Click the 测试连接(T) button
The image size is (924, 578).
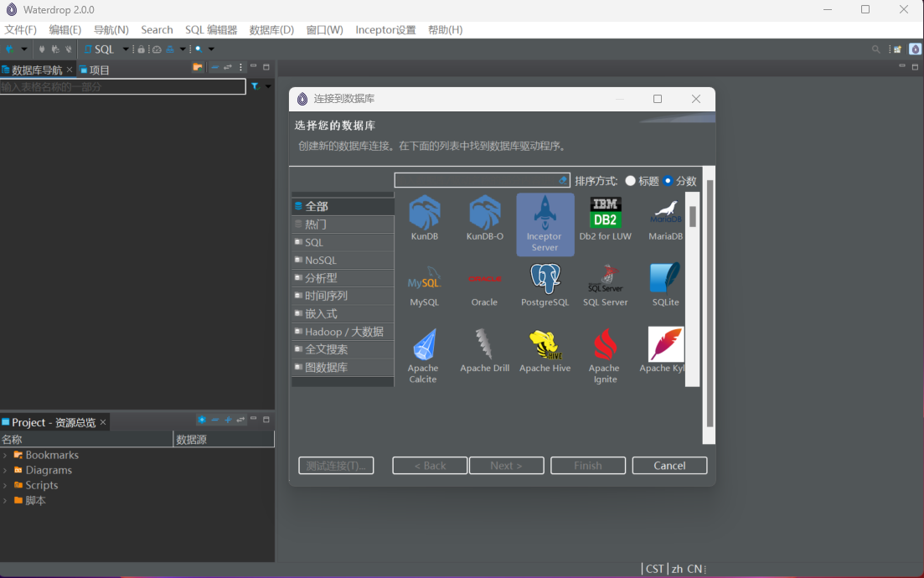tap(336, 466)
